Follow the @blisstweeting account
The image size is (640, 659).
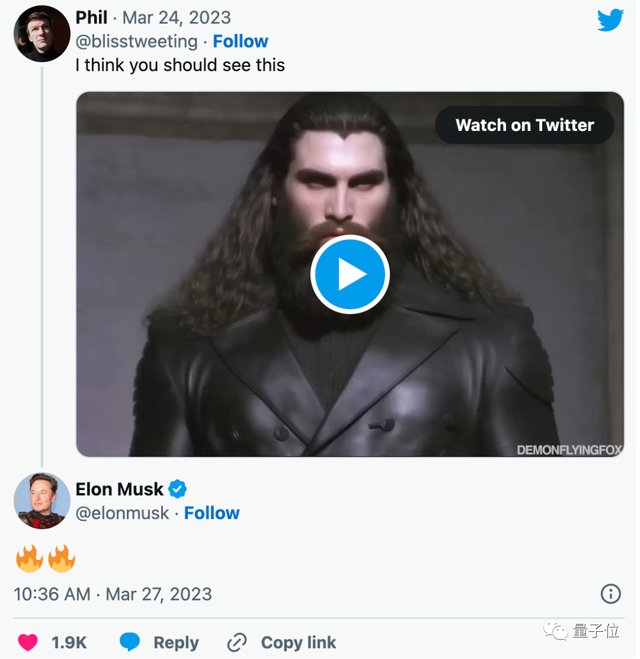[x=240, y=41]
